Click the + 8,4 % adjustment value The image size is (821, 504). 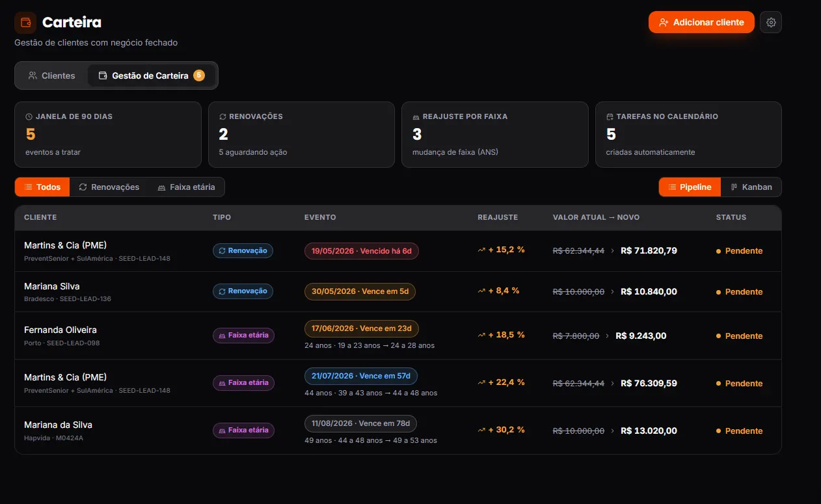click(498, 291)
